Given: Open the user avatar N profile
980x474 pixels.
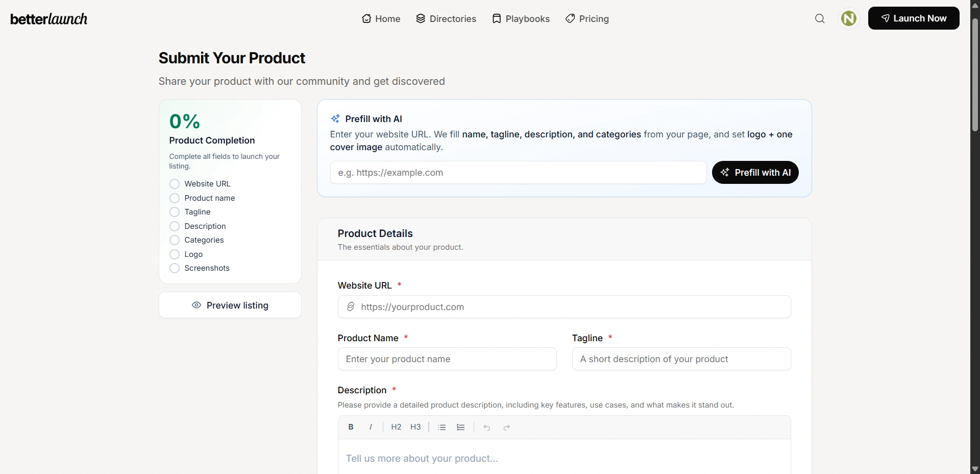Looking at the screenshot, I should (x=849, y=18).
